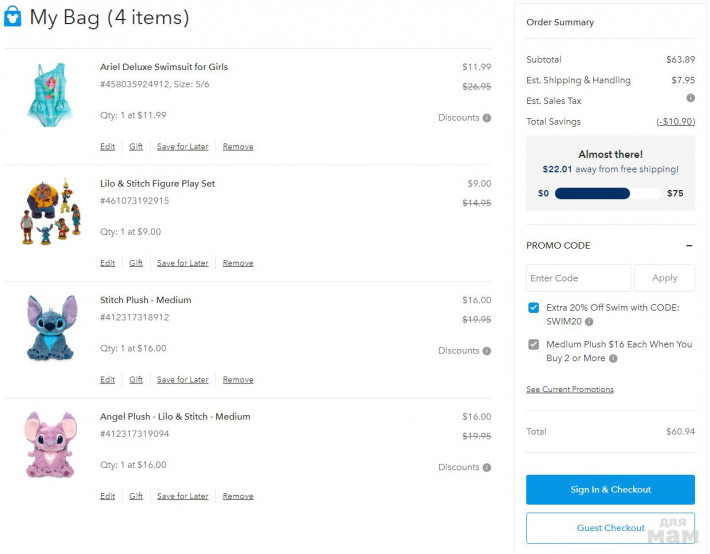The height and width of the screenshot is (554, 710).
Task: Click info icon after Buy 2 or More
Action: pos(613,358)
